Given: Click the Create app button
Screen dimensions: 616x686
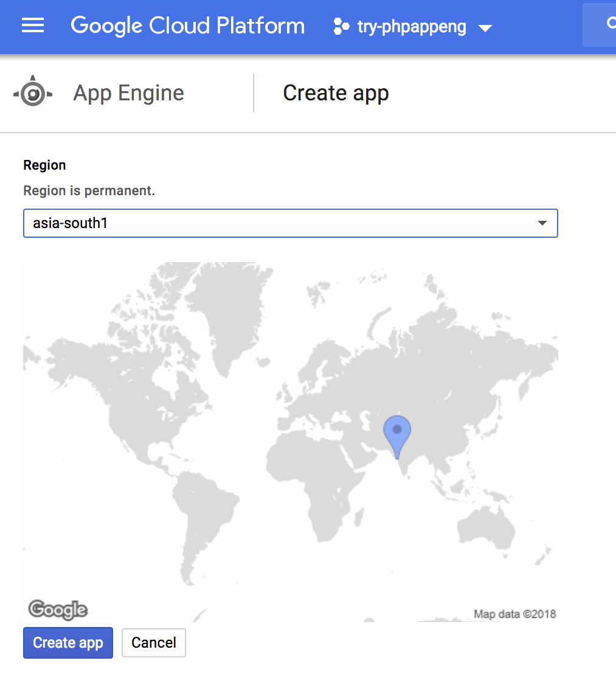Looking at the screenshot, I should pyautogui.click(x=68, y=643).
